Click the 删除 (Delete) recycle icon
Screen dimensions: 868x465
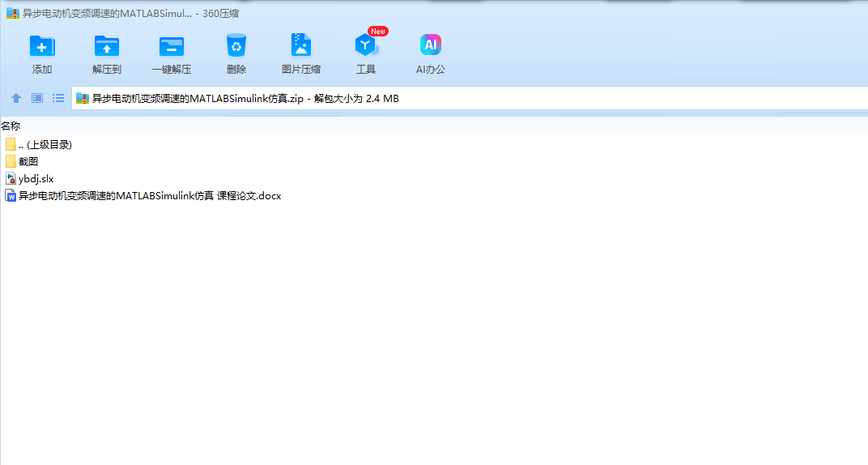click(x=236, y=45)
